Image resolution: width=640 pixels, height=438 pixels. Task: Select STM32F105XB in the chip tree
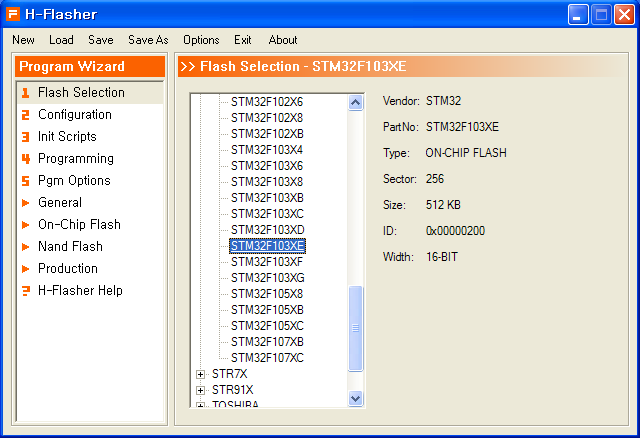[x=267, y=310]
